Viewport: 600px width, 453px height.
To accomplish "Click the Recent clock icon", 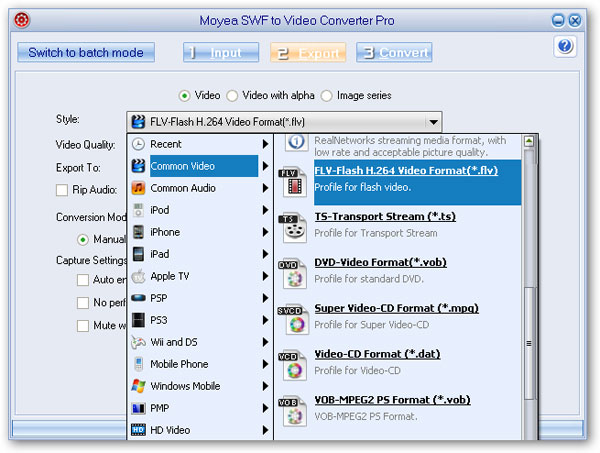I will pos(138,144).
